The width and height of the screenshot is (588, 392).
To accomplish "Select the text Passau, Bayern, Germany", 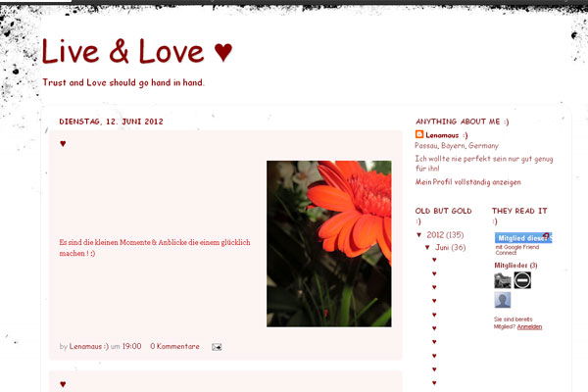I will tap(457, 146).
